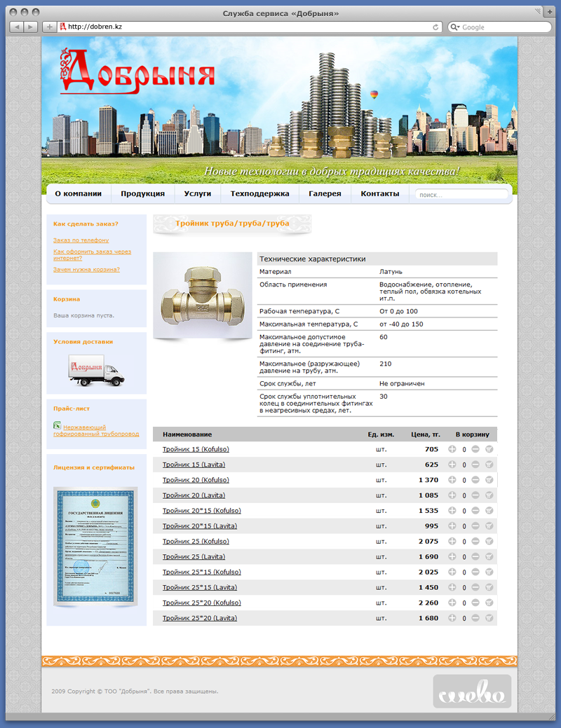Click the Условия доставки heading
Screen dimensions: 561x728
[x=83, y=341]
